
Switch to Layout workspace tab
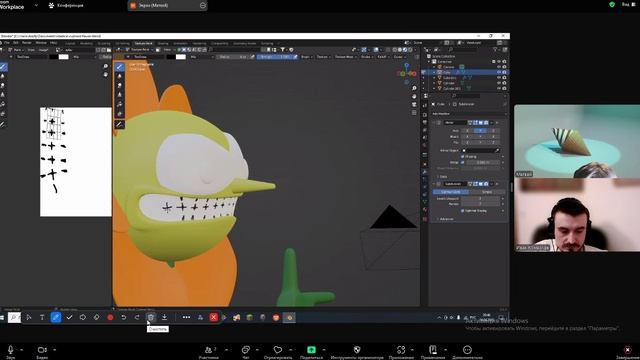click(x=70, y=43)
